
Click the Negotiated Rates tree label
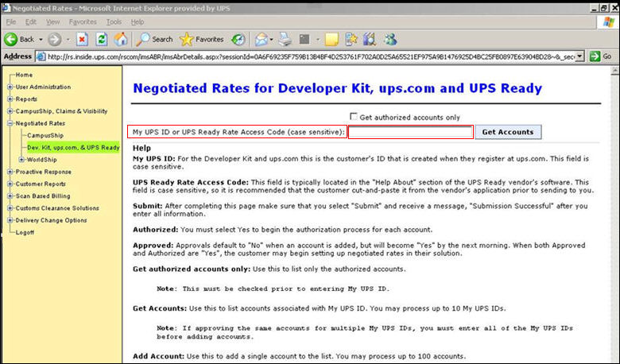pyautogui.click(x=41, y=123)
